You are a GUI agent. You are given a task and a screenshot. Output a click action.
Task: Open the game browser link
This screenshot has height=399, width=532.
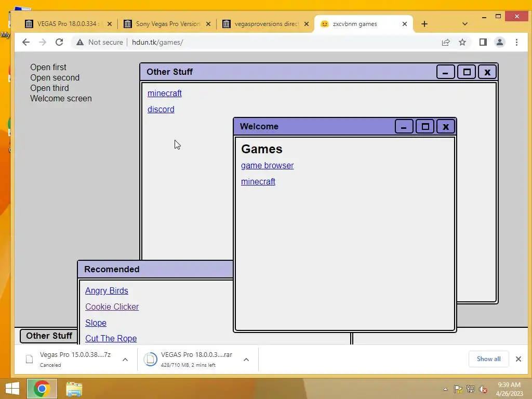[268, 166]
